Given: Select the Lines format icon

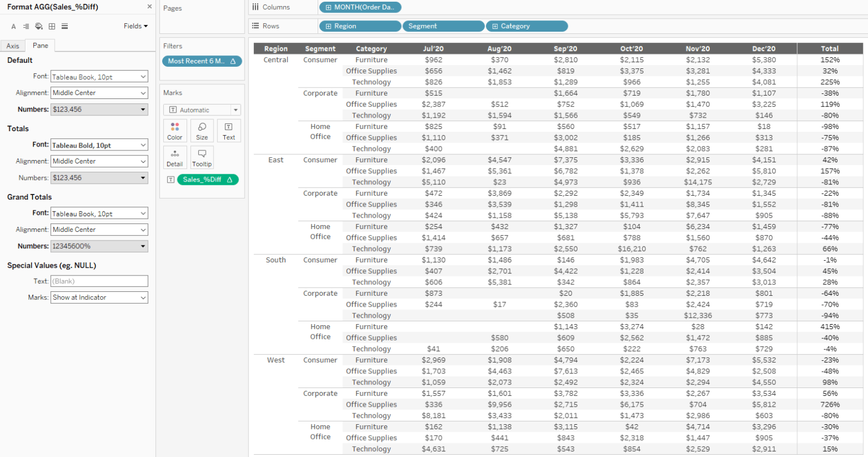Looking at the screenshot, I should pos(64,26).
